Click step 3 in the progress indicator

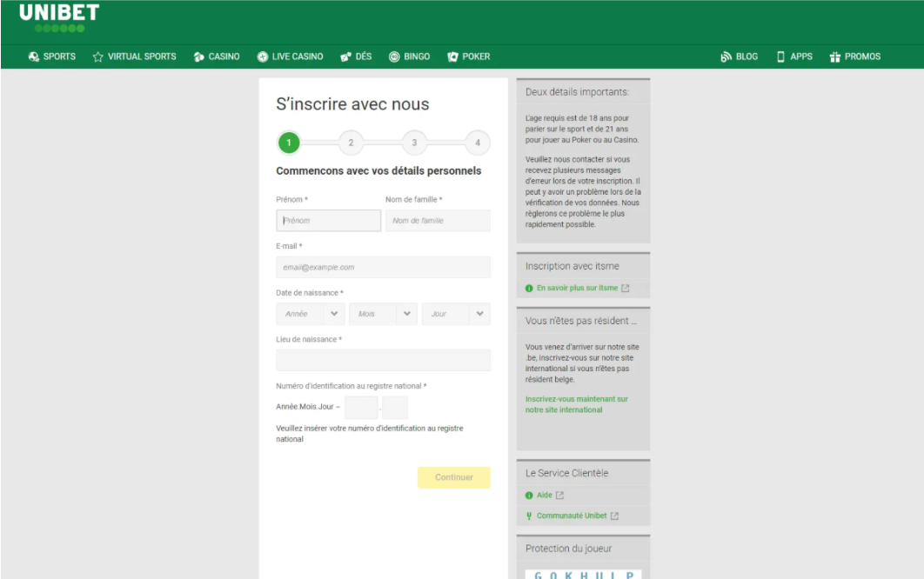click(x=414, y=143)
